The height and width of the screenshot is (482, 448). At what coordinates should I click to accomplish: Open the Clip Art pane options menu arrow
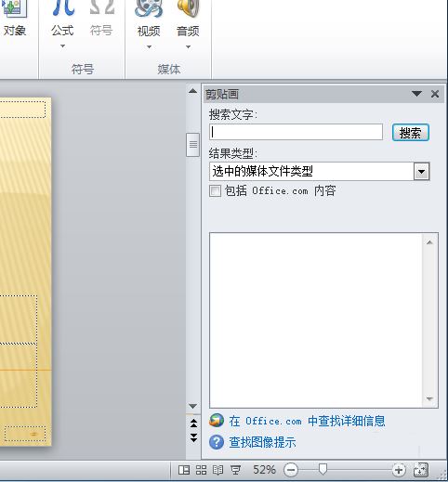click(x=416, y=94)
